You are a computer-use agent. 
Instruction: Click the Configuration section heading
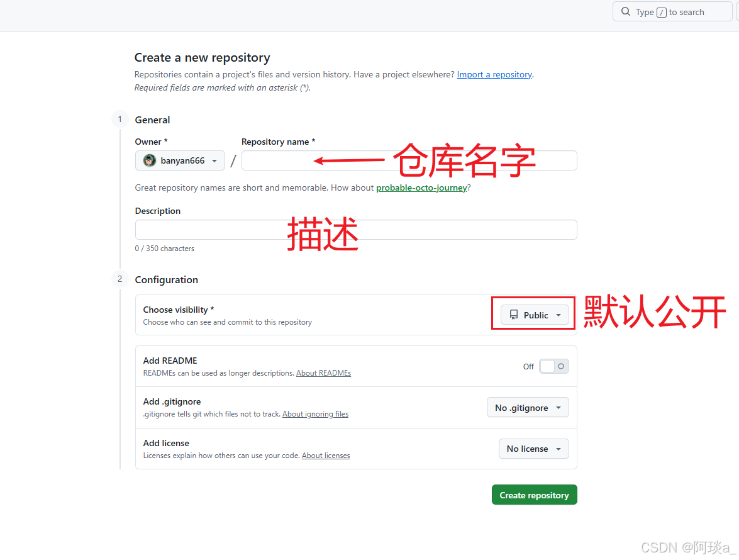coord(167,279)
